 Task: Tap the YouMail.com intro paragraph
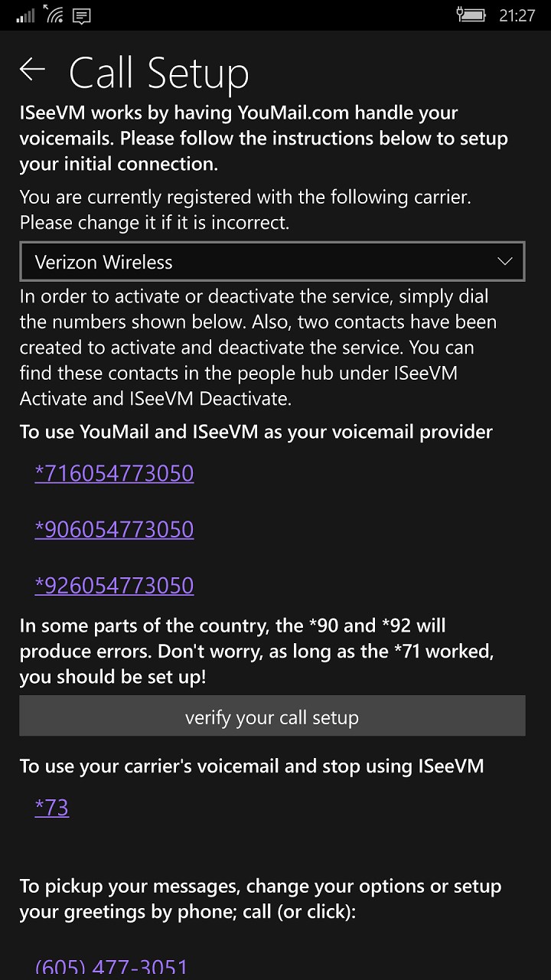(264, 138)
